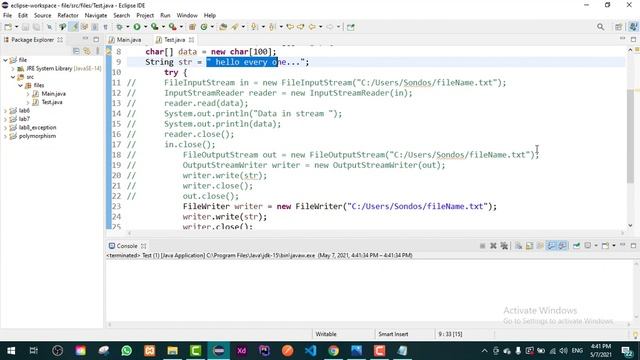This screenshot has width=640, height=360.
Task: Open Google Chrome from the taskbar
Action: coord(333,351)
